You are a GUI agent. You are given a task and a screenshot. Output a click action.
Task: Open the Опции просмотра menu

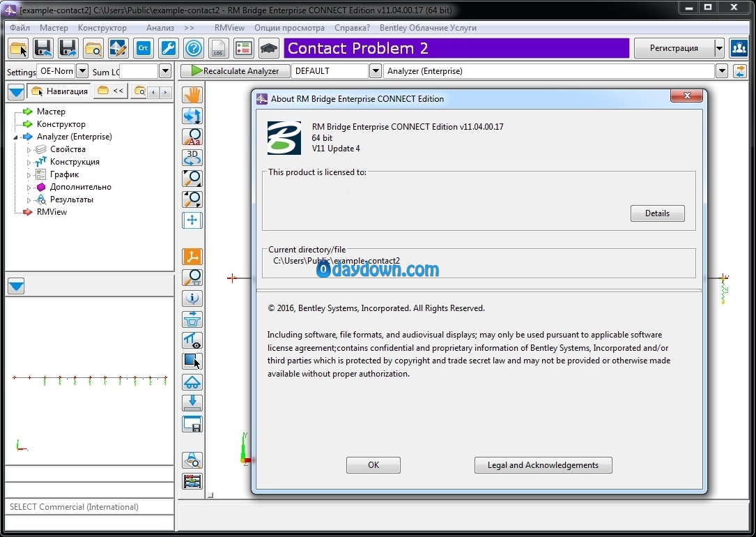tap(289, 27)
